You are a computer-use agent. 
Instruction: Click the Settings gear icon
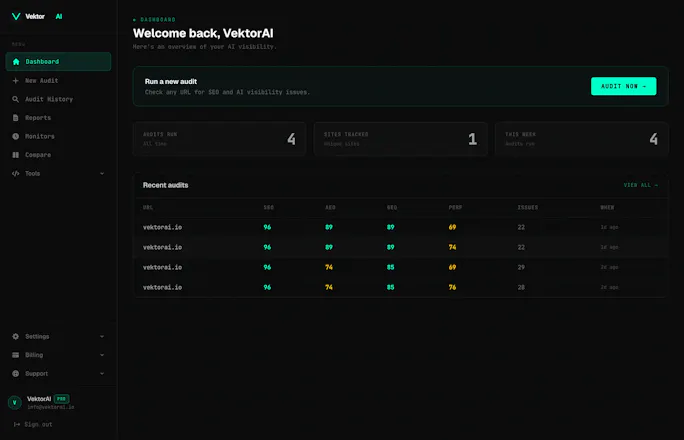point(16,337)
